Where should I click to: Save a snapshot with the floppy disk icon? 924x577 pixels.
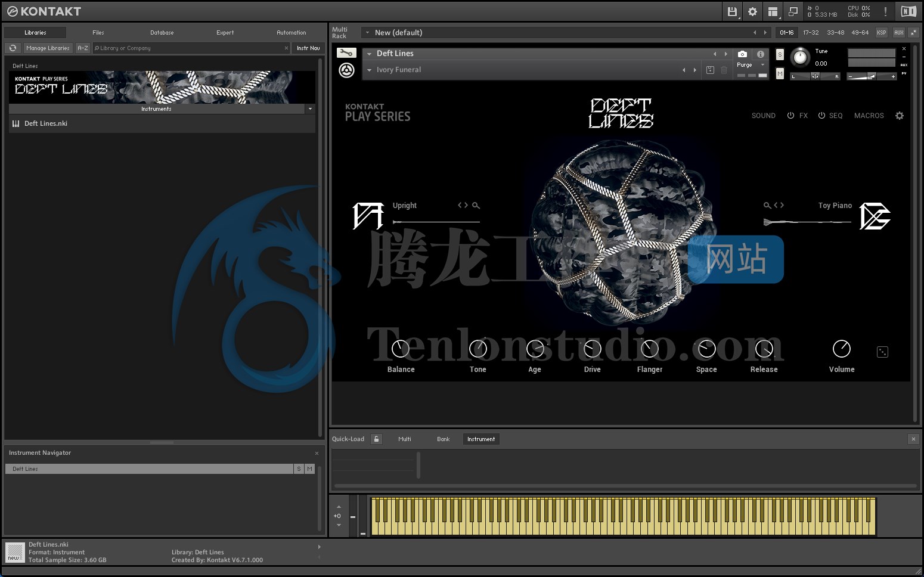coord(709,70)
